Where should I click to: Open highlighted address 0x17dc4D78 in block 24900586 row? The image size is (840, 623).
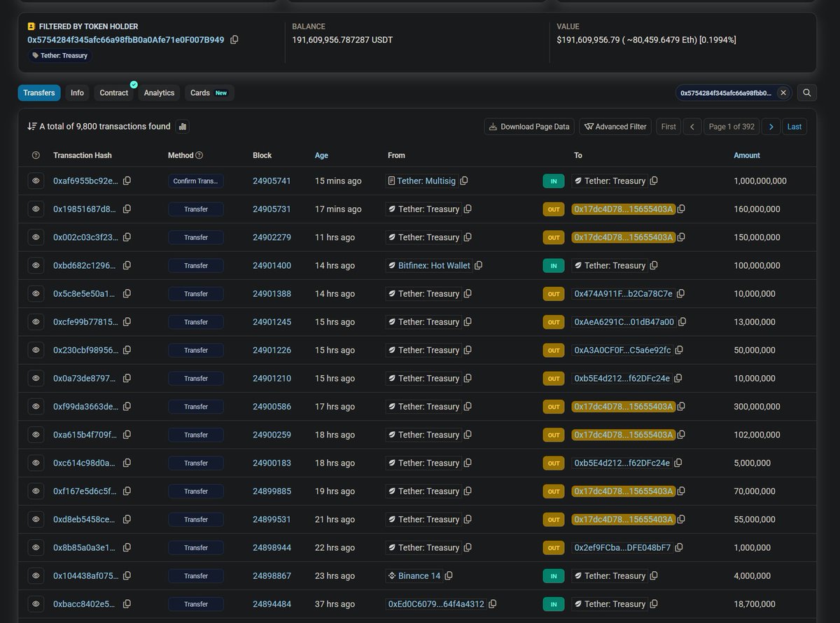point(624,406)
